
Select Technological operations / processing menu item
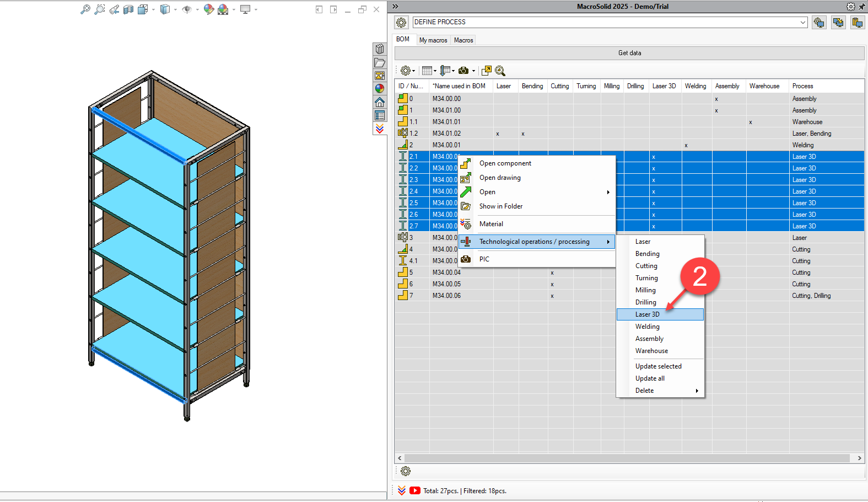point(537,242)
